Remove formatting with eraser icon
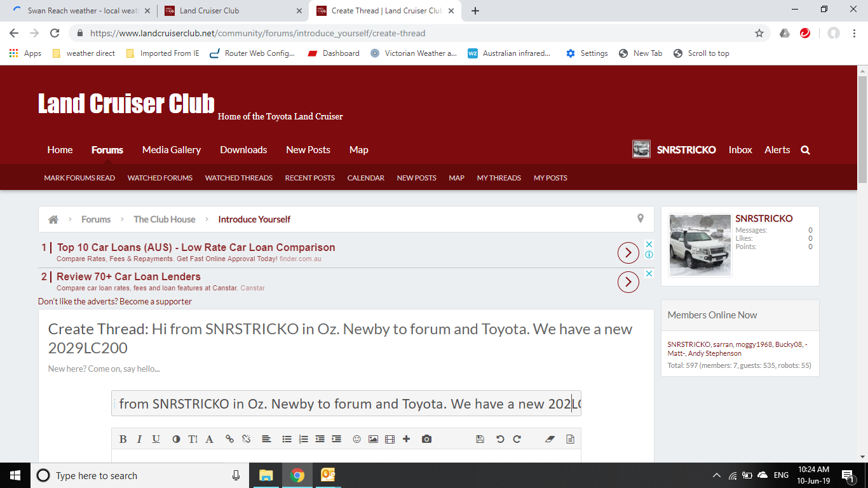This screenshot has height=488, width=868. [x=550, y=439]
